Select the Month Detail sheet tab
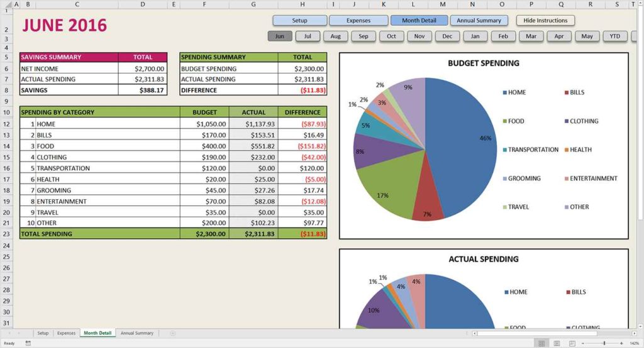The image size is (644, 348). coord(97,333)
